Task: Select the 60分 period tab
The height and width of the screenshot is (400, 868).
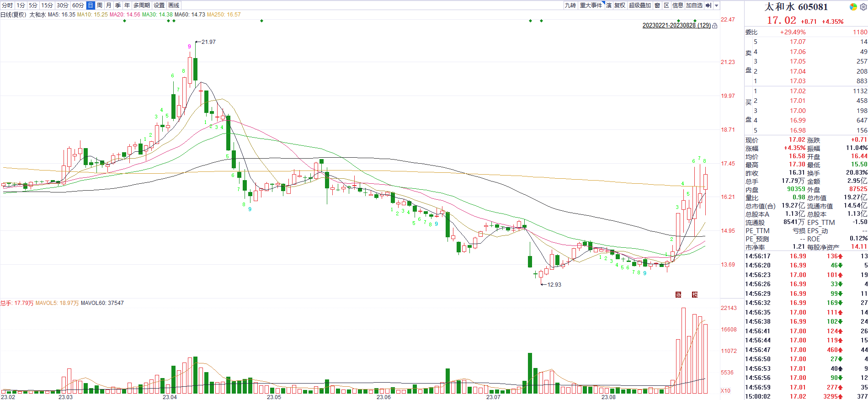Action: pos(78,5)
